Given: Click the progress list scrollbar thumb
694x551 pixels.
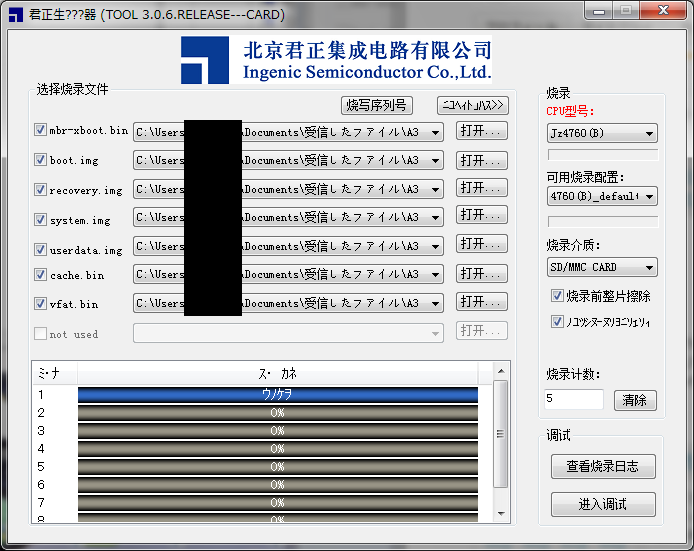Looking at the screenshot, I should tap(501, 434).
